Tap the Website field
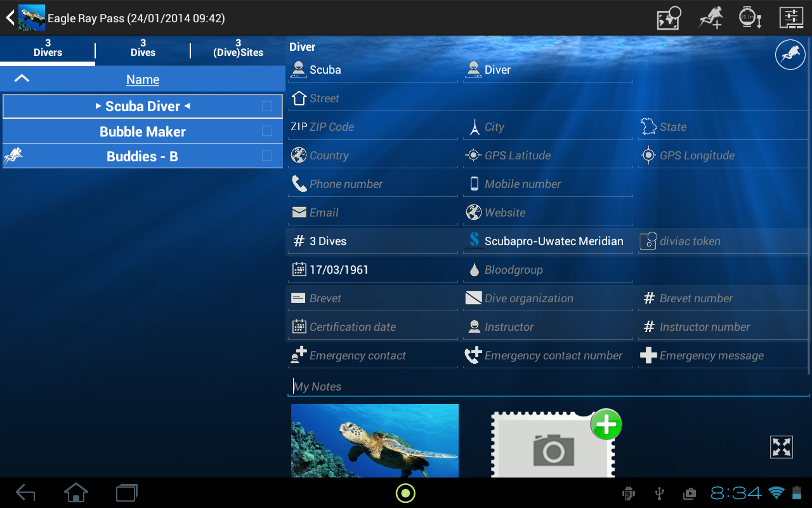Screen dimensions: 812x508 point(548,213)
